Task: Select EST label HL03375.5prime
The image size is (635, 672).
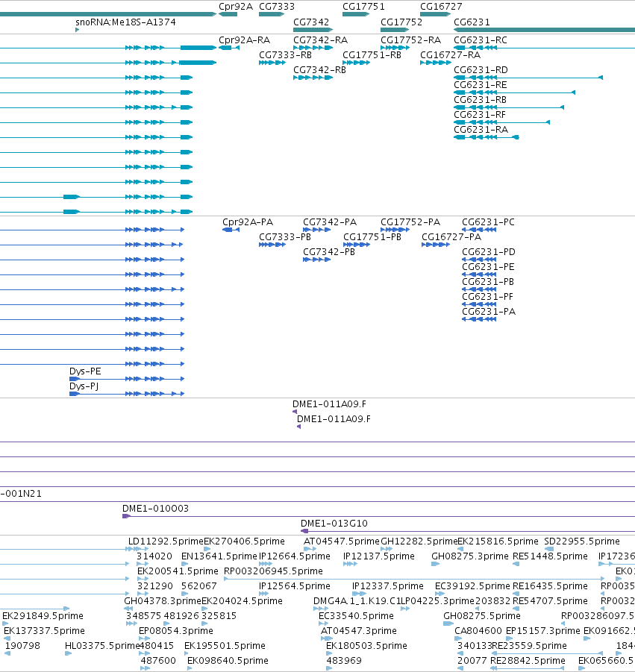Action: pos(102,645)
